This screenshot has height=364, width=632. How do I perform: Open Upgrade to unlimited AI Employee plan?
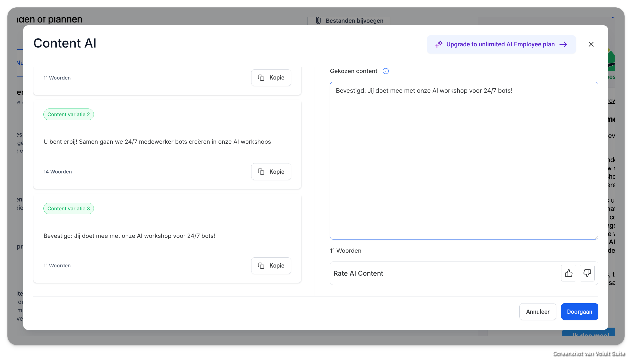point(500,44)
